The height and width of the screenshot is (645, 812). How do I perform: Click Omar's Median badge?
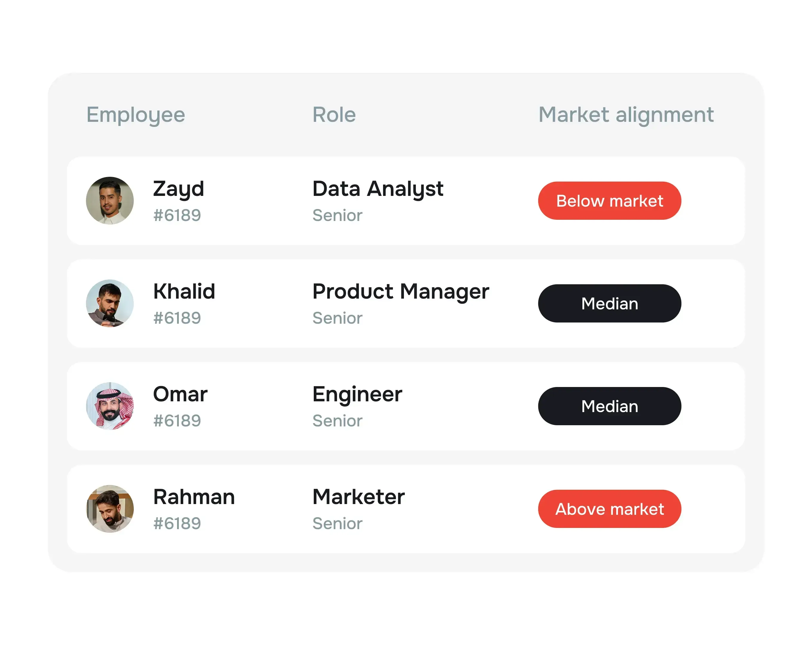pyautogui.click(x=609, y=406)
